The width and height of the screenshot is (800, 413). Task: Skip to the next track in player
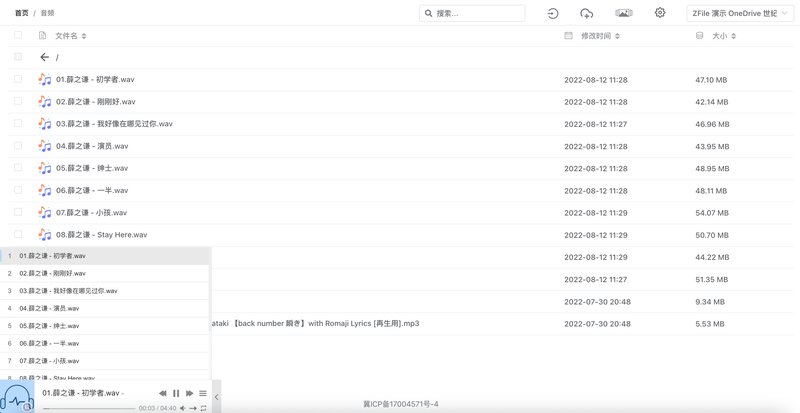click(x=190, y=393)
